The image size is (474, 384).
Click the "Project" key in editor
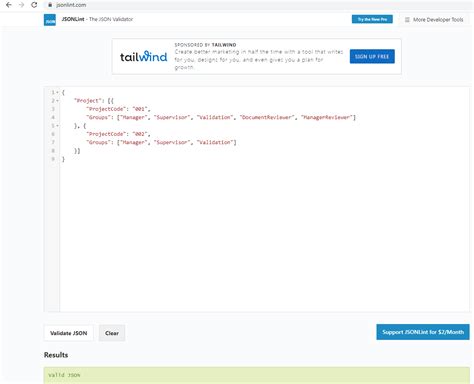(x=87, y=101)
